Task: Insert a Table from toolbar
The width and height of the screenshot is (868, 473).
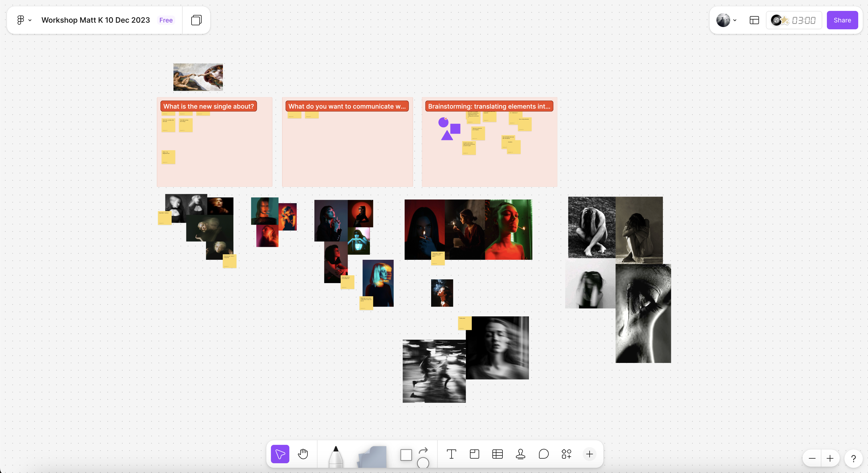Action: click(x=497, y=454)
